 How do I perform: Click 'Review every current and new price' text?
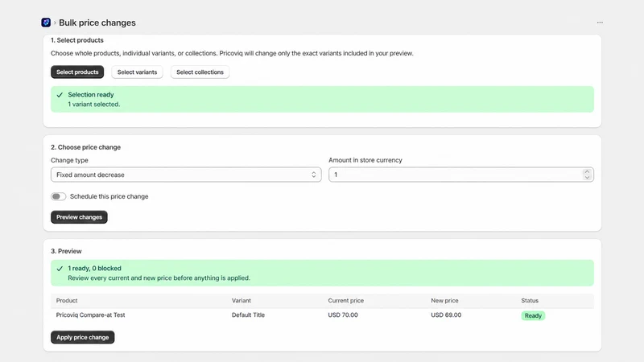(x=159, y=278)
